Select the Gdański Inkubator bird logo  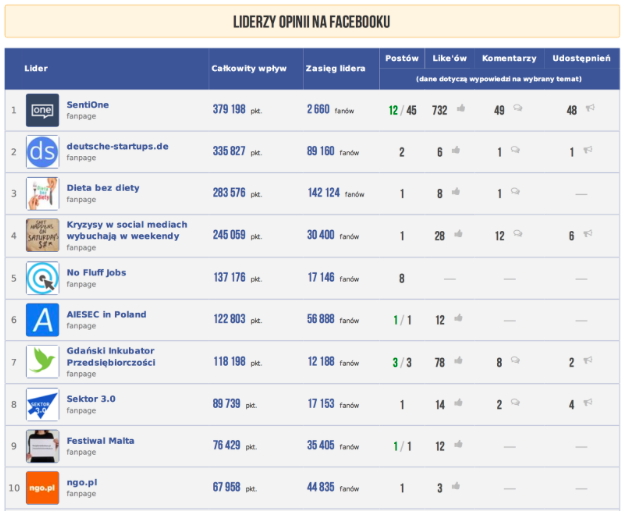42,362
